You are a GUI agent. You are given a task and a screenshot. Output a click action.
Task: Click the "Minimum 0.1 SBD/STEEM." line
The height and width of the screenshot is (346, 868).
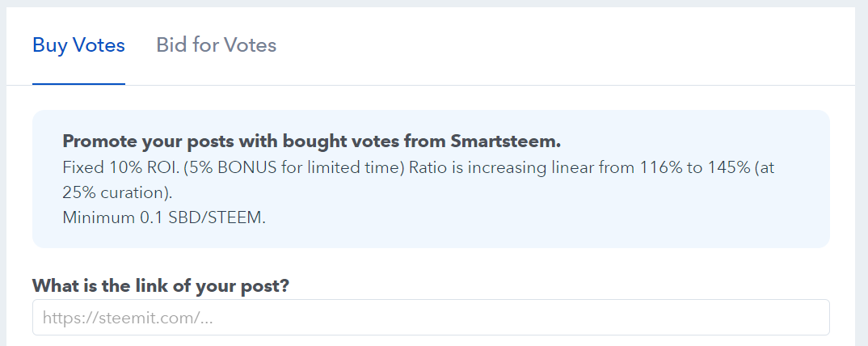pyautogui.click(x=163, y=218)
